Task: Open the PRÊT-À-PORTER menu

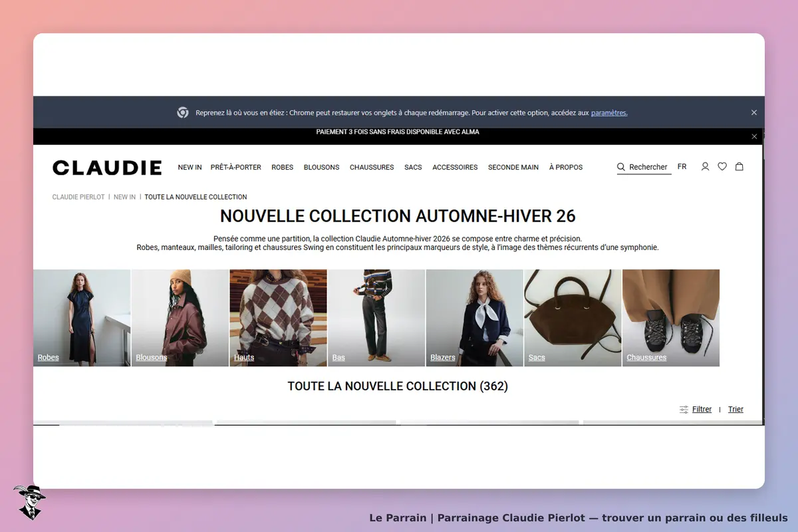Action: click(236, 168)
